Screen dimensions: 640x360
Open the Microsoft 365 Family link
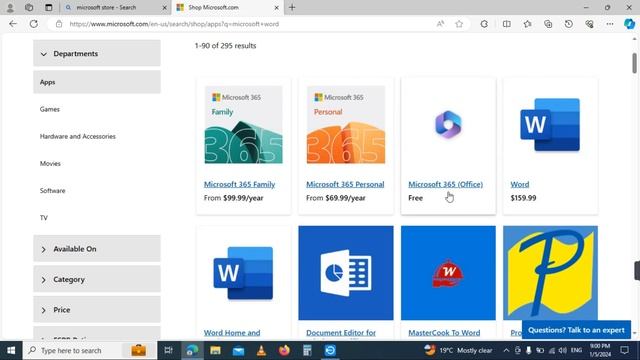(240, 184)
